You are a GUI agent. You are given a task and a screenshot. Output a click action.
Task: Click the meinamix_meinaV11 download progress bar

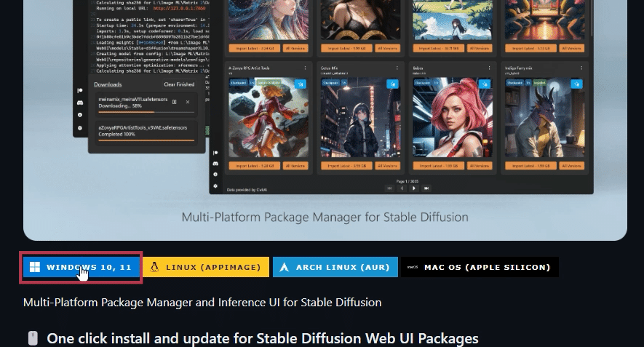tap(146, 112)
